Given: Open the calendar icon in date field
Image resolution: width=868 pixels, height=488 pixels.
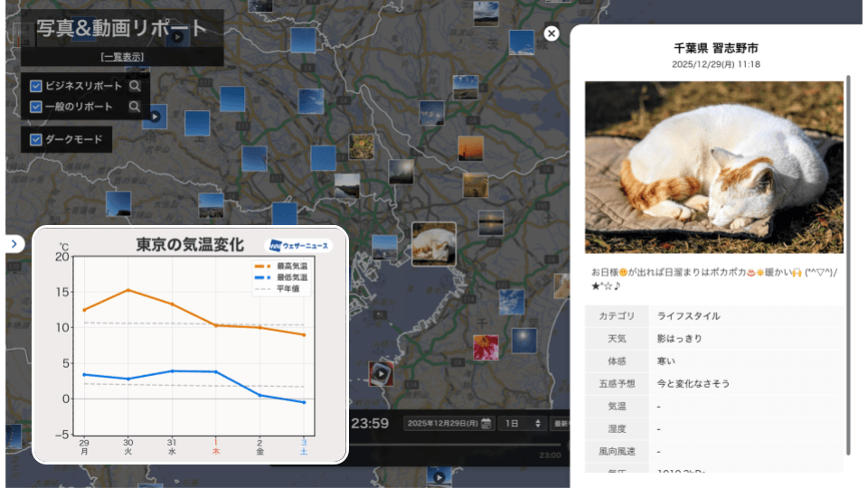Looking at the screenshot, I should pyautogui.click(x=486, y=423).
